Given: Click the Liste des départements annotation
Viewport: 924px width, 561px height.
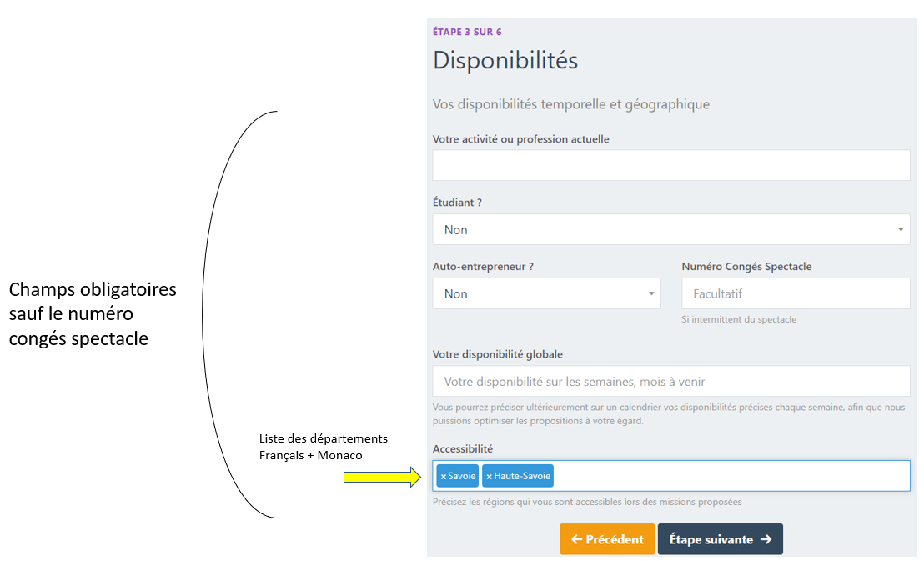Looking at the screenshot, I should [x=323, y=447].
